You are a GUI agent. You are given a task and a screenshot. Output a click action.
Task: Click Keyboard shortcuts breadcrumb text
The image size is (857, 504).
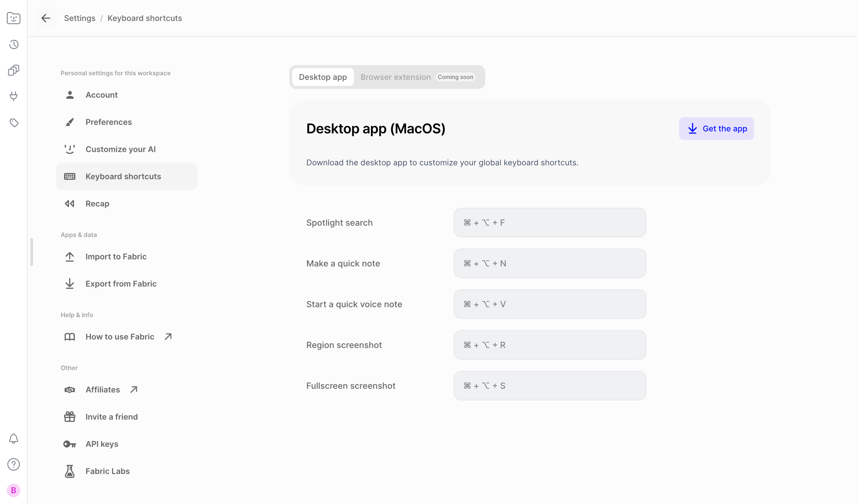click(145, 18)
